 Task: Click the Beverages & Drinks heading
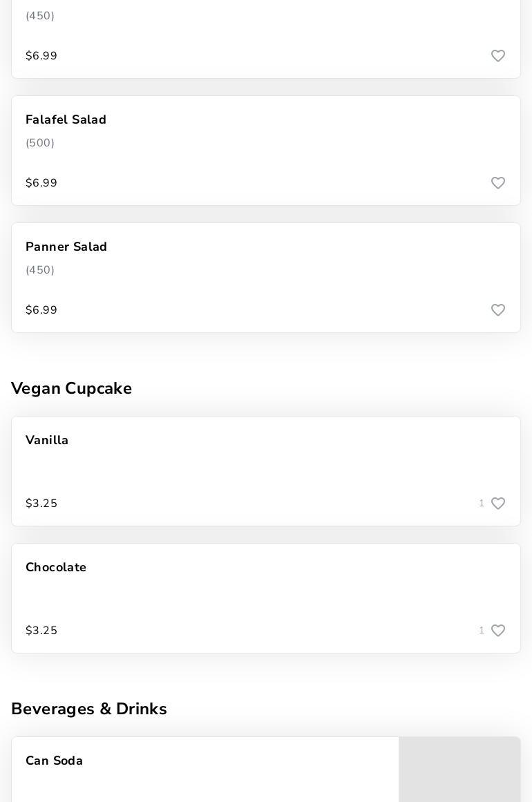tap(89, 709)
